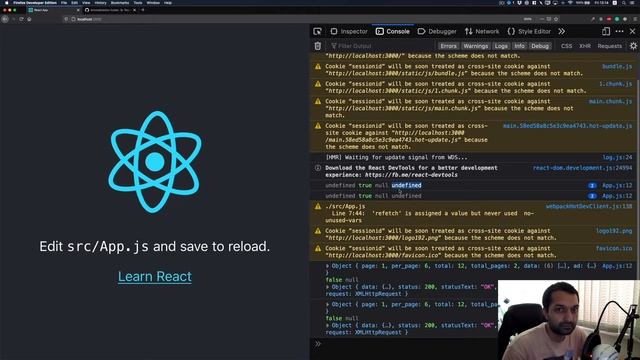Go back with the browser back arrow
640x360 pixels.
tap(5, 19)
